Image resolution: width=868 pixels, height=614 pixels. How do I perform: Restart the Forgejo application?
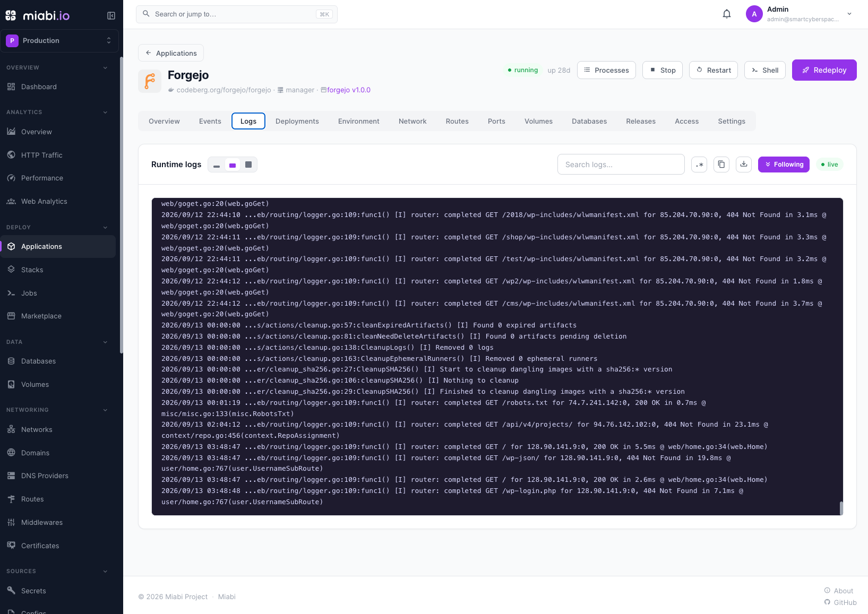click(714, 70)
